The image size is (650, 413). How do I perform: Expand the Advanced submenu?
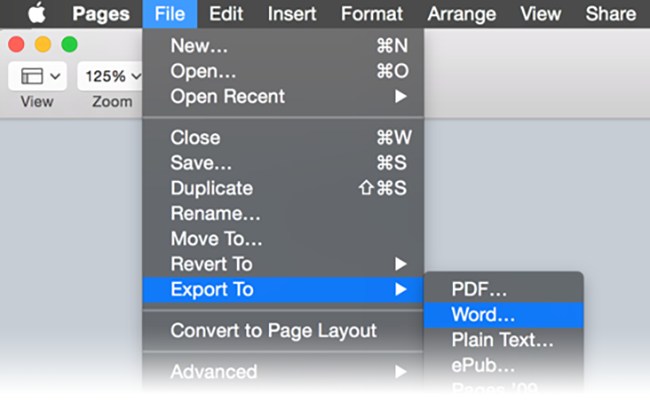283,372
